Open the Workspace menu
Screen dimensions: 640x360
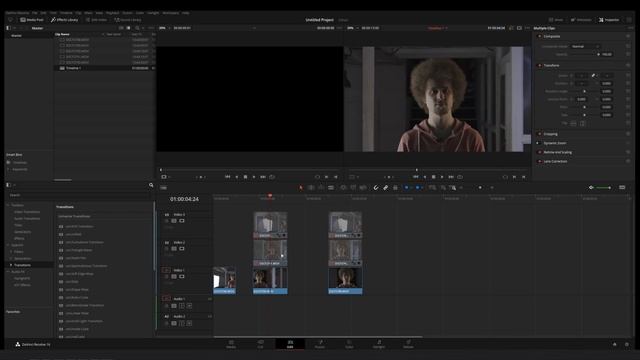coord(171,13)
